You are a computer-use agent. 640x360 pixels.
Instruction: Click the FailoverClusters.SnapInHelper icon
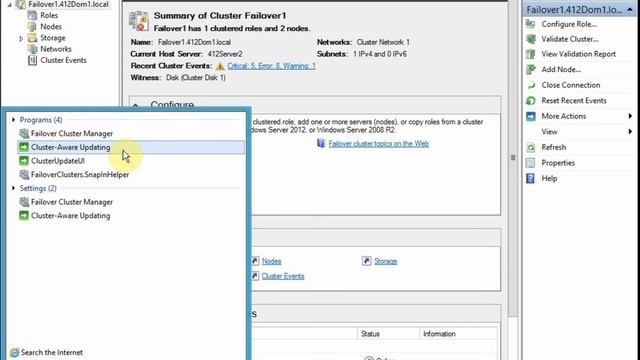point(24,174)
